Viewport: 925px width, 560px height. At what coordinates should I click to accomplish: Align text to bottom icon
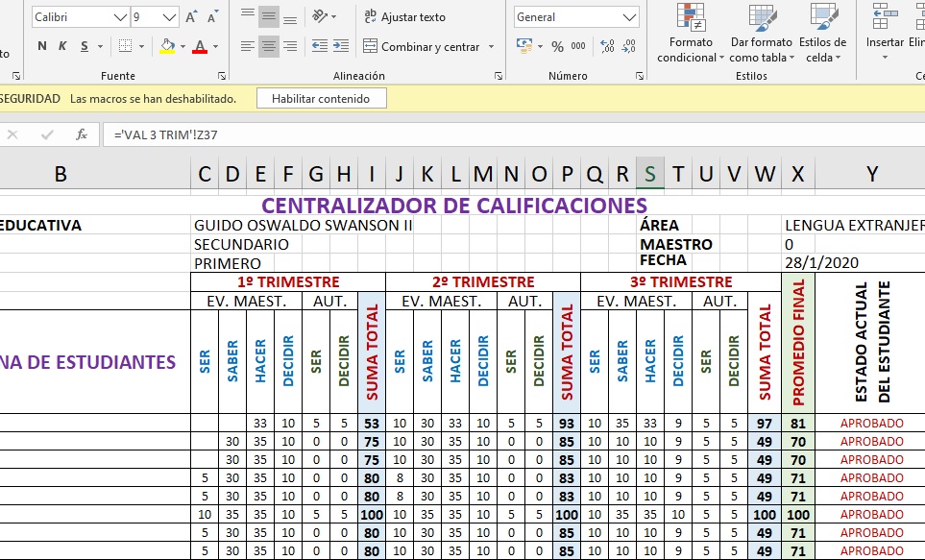point(290,16)
